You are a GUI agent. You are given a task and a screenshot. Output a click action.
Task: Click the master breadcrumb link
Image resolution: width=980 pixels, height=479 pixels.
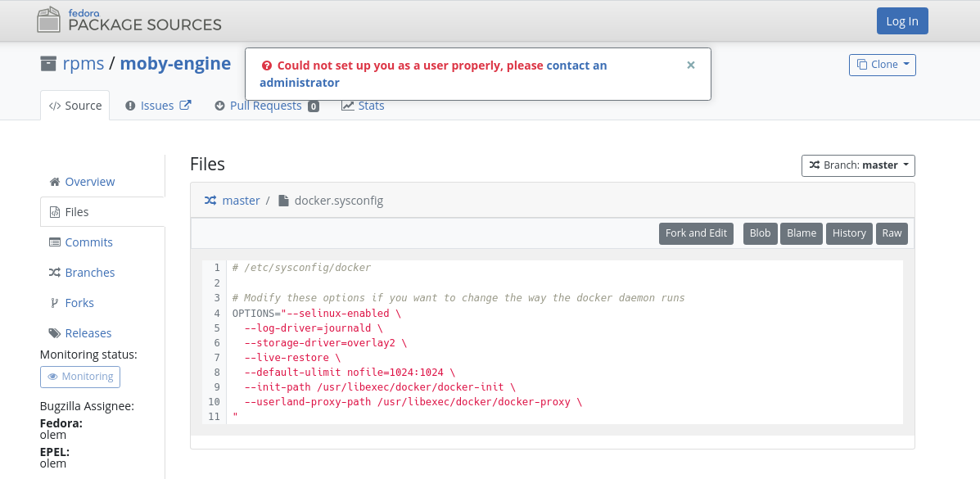coord(241,201)
